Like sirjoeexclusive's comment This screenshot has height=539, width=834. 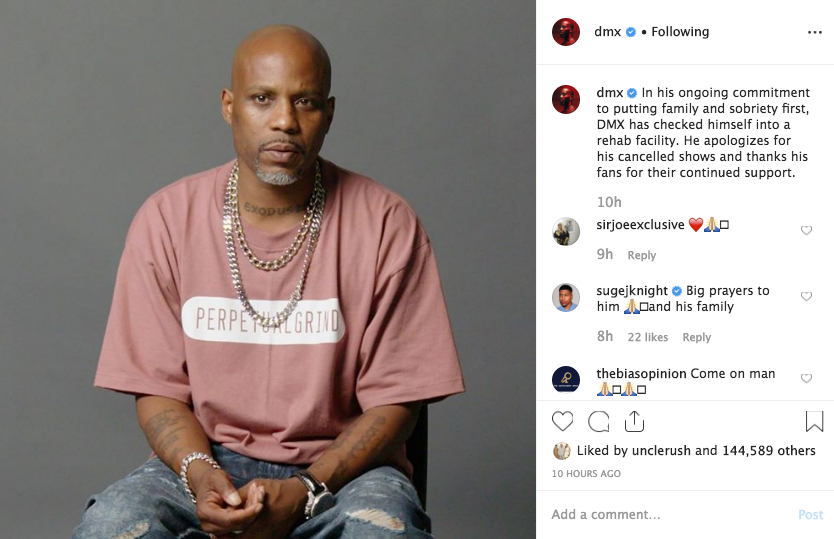[806, 230]
